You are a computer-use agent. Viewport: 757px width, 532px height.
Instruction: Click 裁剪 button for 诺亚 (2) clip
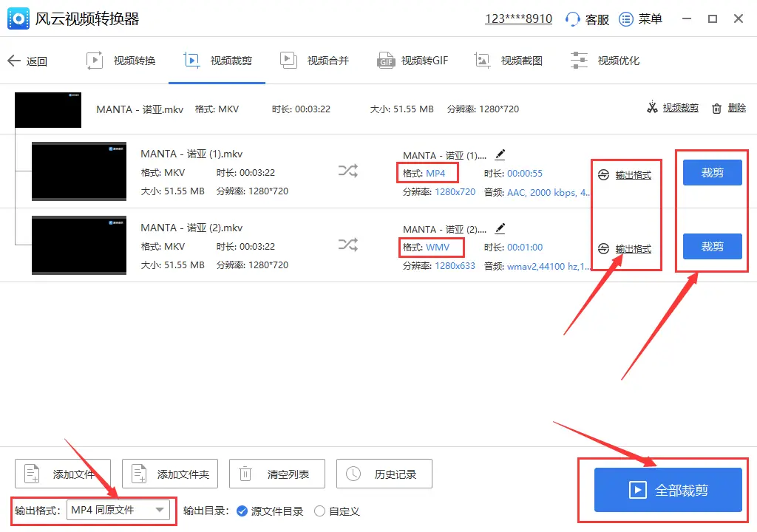pos(712,246)
